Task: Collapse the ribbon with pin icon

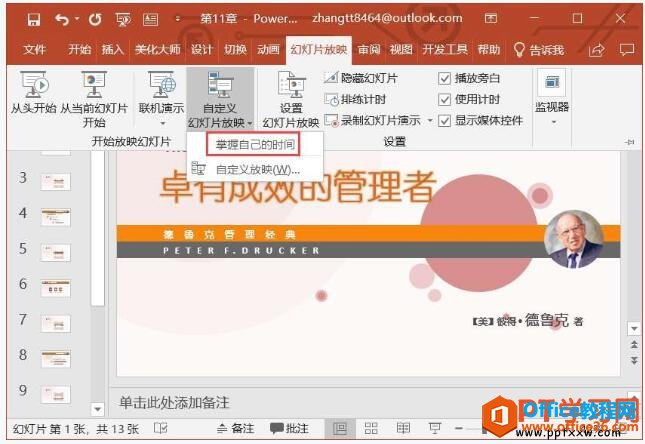Action: [x=629, y=142]
